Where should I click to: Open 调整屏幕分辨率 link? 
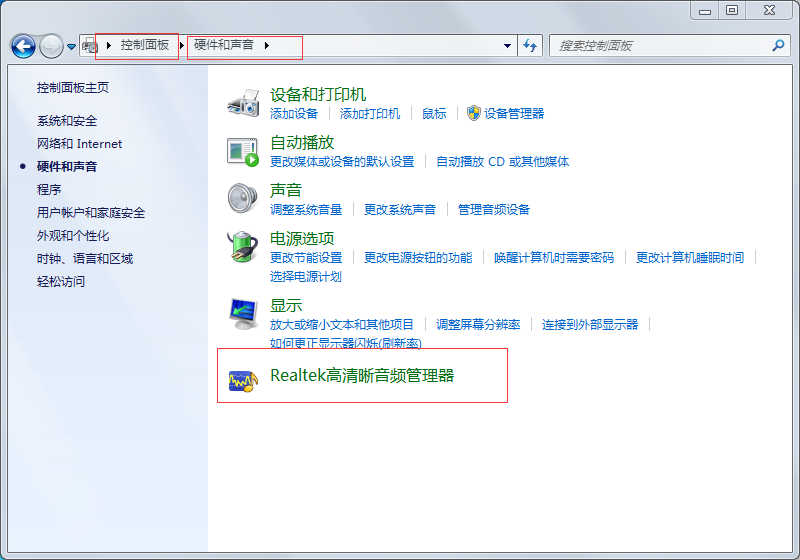478,324
